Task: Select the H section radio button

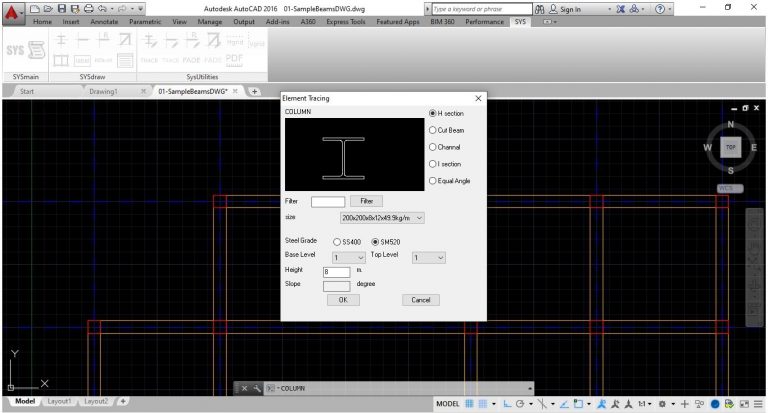Action: [x=432, y=113]
